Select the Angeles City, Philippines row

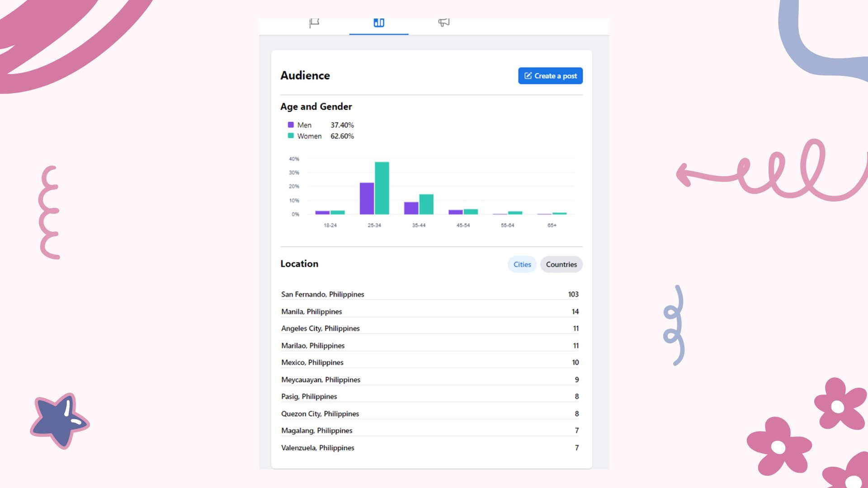click(x=320, y=328)
